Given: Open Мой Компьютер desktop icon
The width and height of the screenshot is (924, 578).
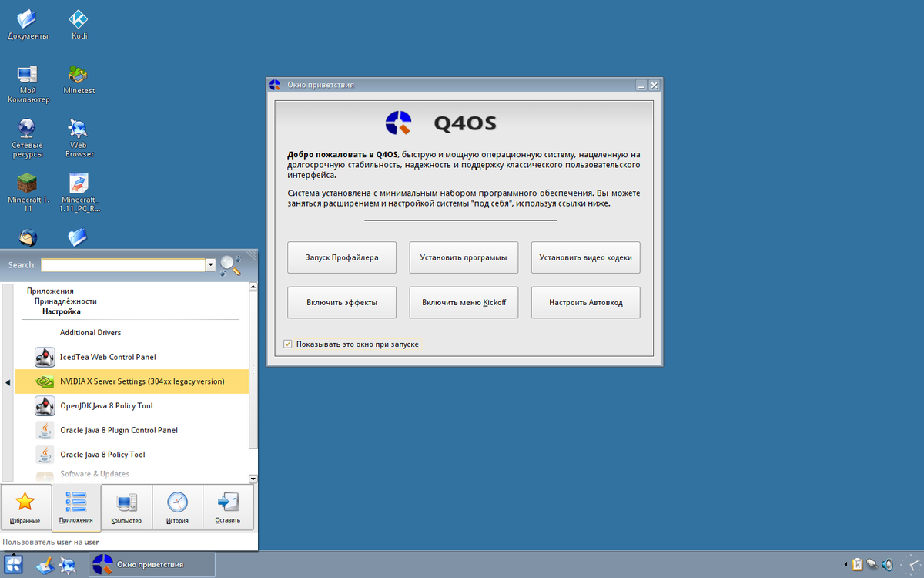Looking at the screenshot, I should click(x=28, y=75).
